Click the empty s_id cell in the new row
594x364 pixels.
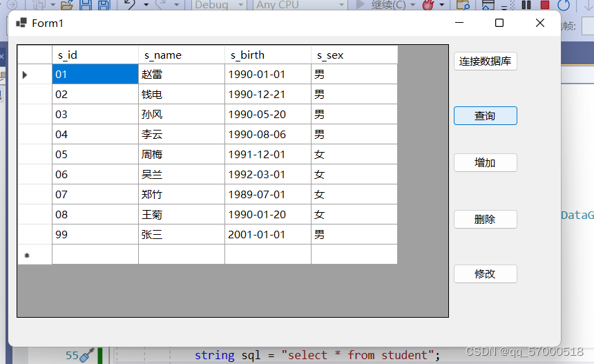[x=95, y=255]
